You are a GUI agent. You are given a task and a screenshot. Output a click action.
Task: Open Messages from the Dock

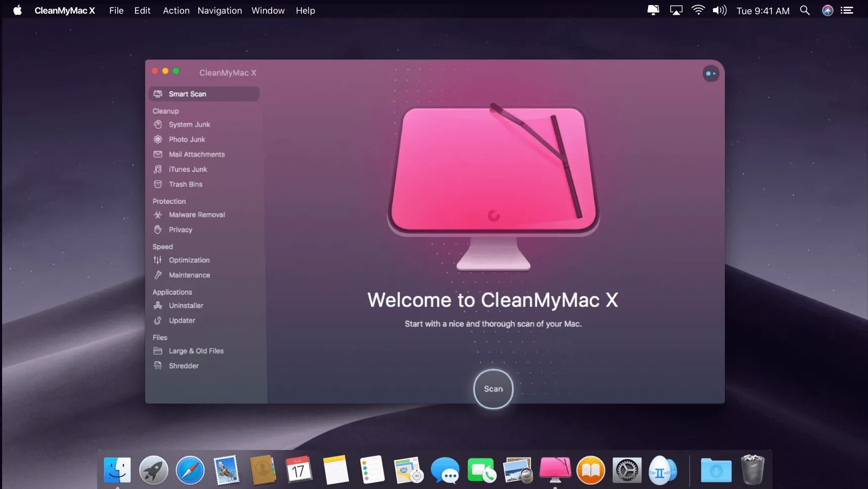(x=445, y=470)
